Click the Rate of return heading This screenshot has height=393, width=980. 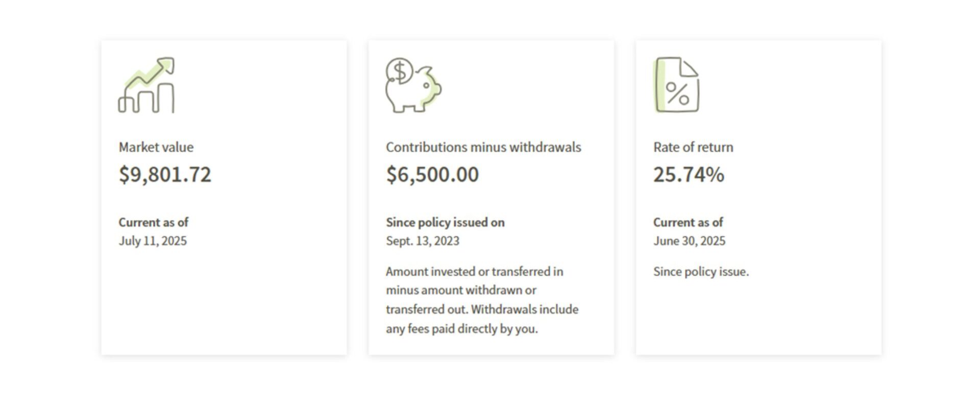[693, 147]
